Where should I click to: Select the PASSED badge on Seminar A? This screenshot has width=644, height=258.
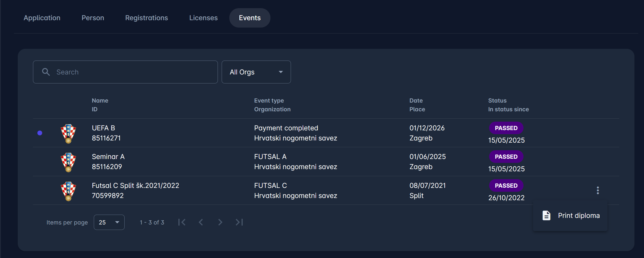506,157
